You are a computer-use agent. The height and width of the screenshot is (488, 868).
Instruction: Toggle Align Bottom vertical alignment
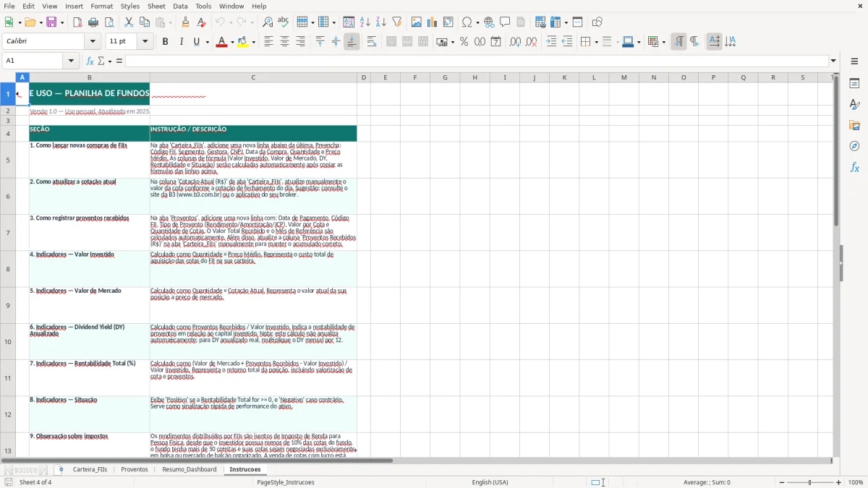point(352,42)
